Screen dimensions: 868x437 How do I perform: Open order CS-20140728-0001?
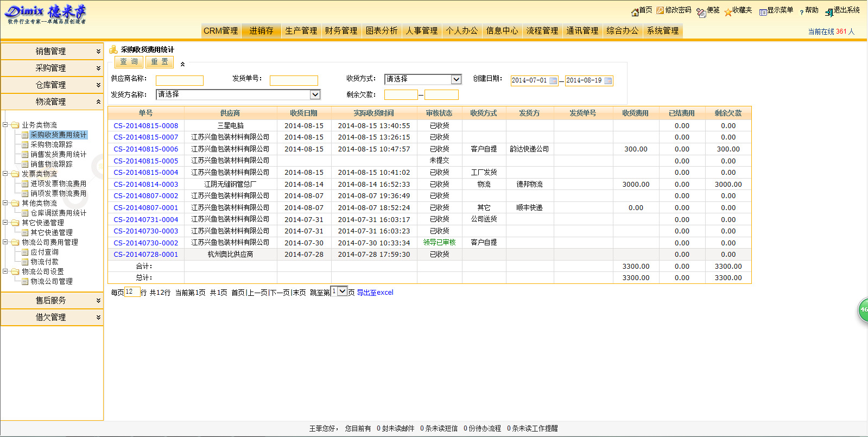[146, 254]
